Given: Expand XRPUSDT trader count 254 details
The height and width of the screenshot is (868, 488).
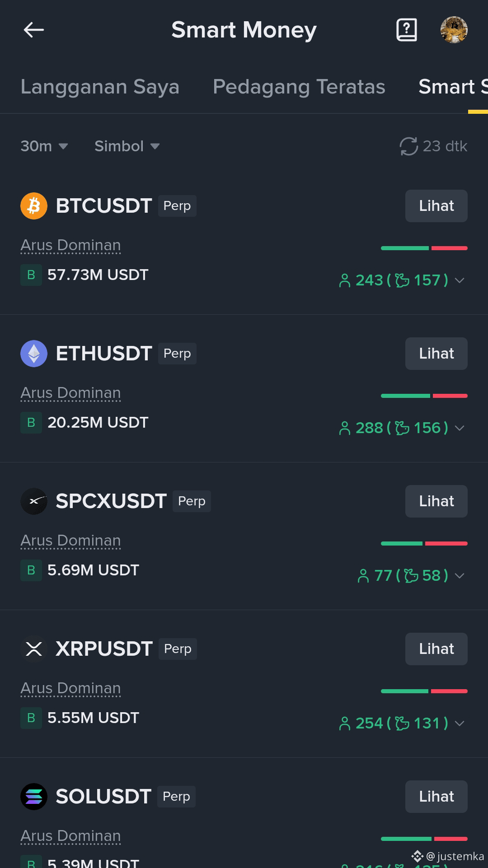Looking at the screenshot, I should point(402,723).
